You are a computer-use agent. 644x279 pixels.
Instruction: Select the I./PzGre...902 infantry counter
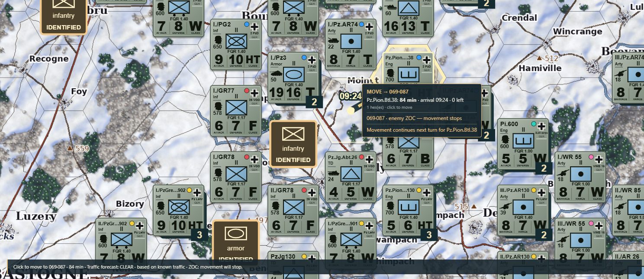[179, 210]
